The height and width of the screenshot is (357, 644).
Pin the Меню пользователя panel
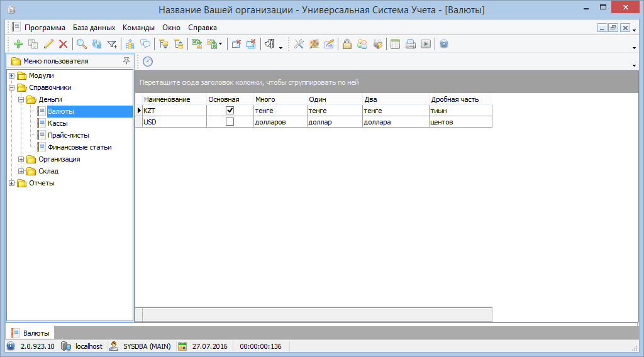pos(126,61)
